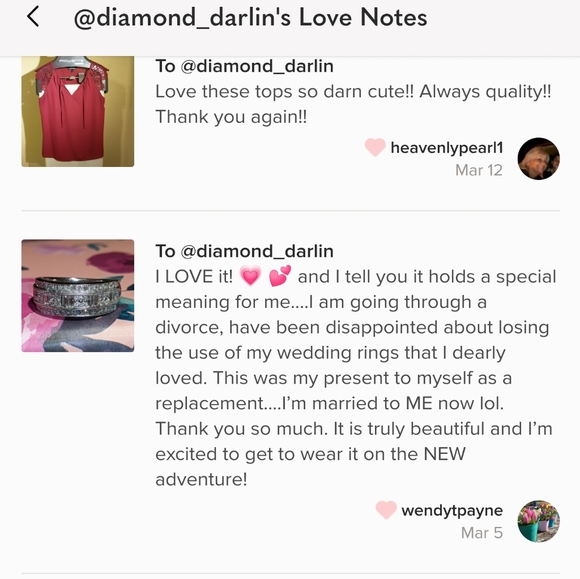The image size is (580, 579).
Task: Open the heavenlypearl1 username link
Action: click(x=447, y=148)
